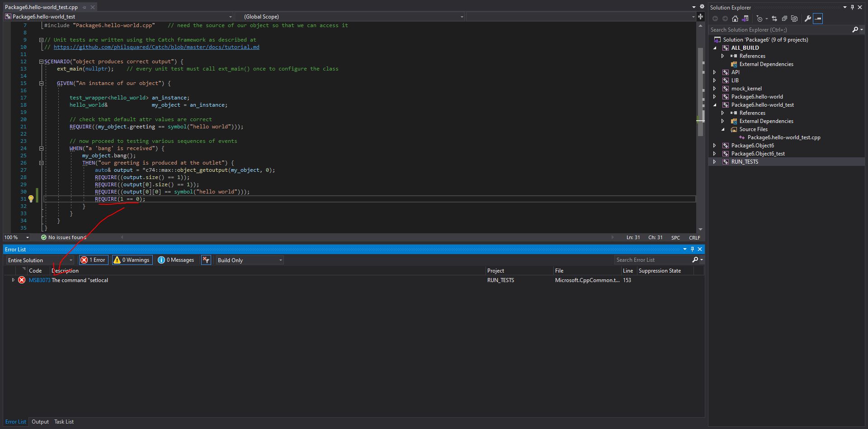Expand the RUN_TESTS project node
The height and width of the screenshot is (429, 868).
click(x=715, y=162)
